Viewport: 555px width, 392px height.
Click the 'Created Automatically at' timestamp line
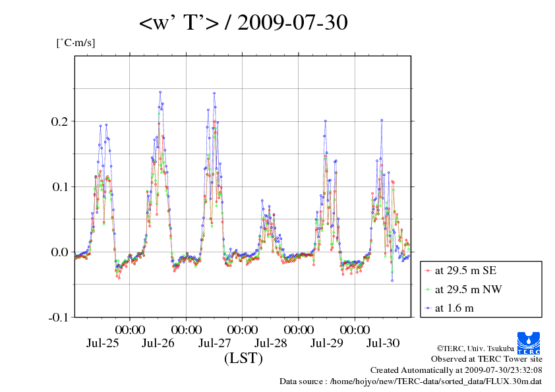(456, 370)
